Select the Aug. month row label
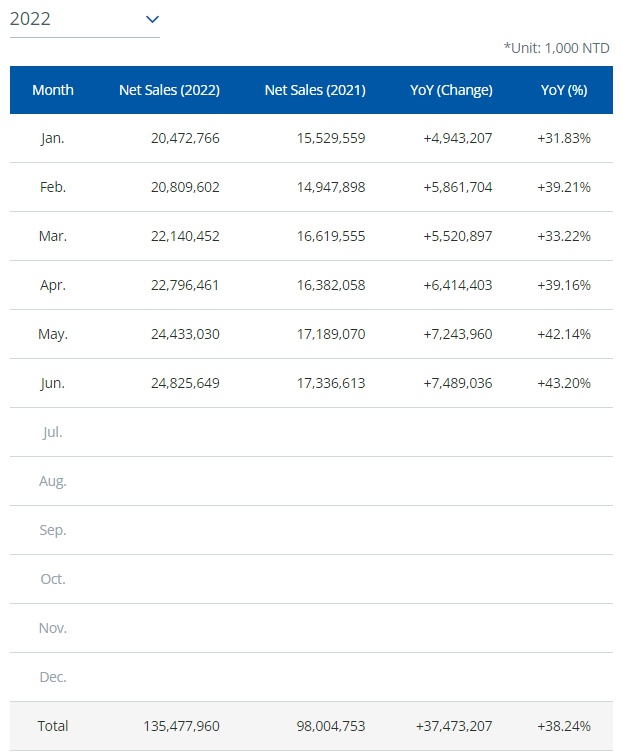 [x=53, y=481]
